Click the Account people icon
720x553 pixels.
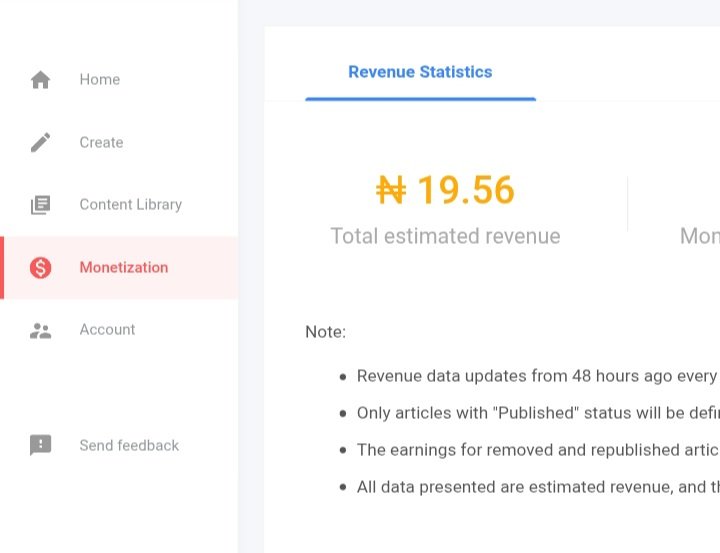pyautogui.click(x=40, y=330)
